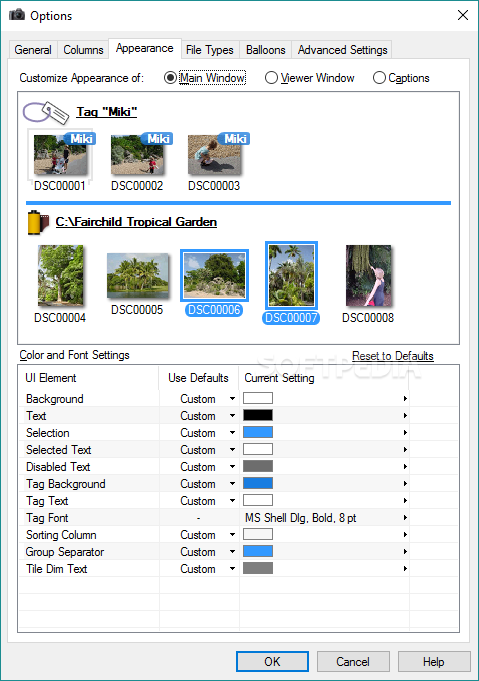479x681 pixels.
Task: Open the Balloons tab
Action: click(x=265, y=50)
